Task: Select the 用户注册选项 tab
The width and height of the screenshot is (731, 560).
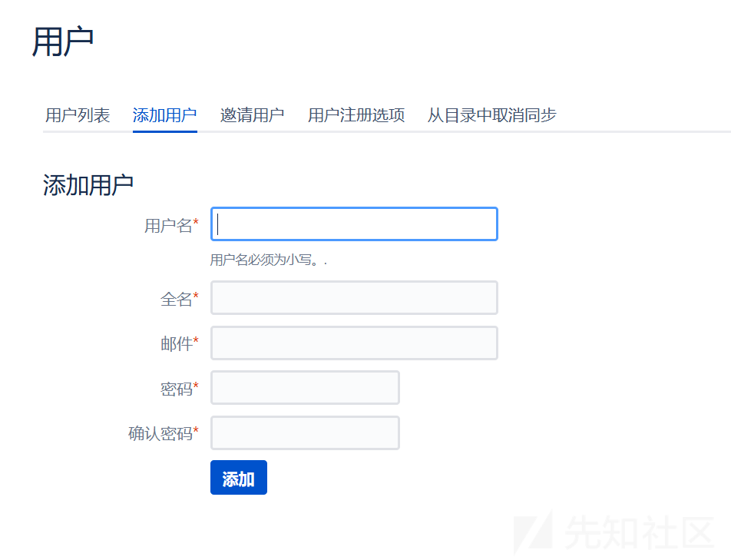Action: 356,114
